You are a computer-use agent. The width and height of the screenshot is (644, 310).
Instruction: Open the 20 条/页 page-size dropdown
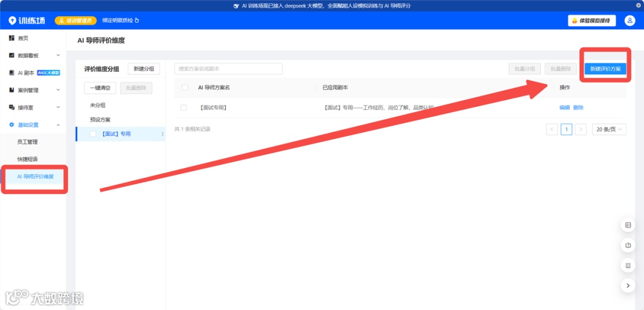(x=609, y=129)
